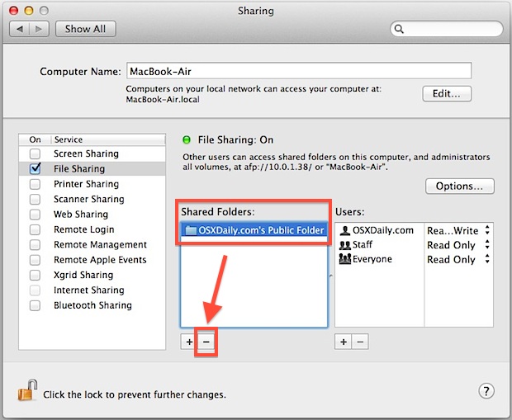Click the green File Sharing status indicator
This screenshot has width=512, height=420.
tap(187, 140)
